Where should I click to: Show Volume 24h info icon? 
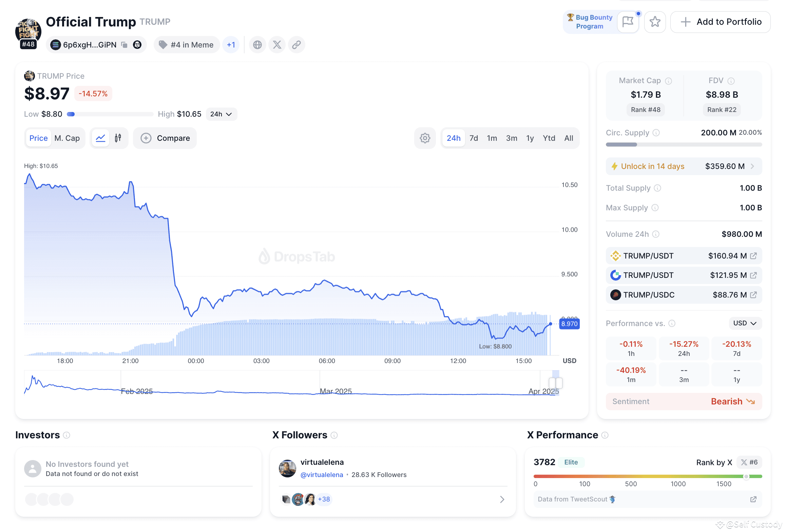click(x=656, y=234)
